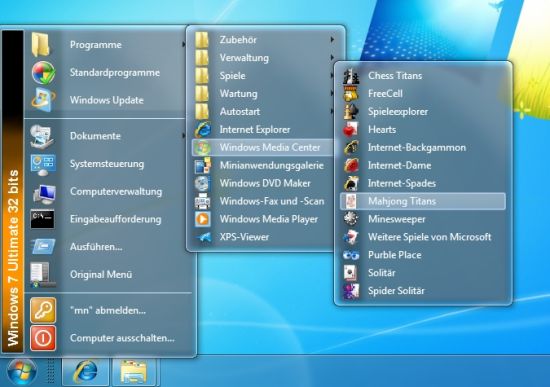Viewport: 550px width, 387px height.
Task: Click the XPS-Viewer icon
Action: coord(204,237)
